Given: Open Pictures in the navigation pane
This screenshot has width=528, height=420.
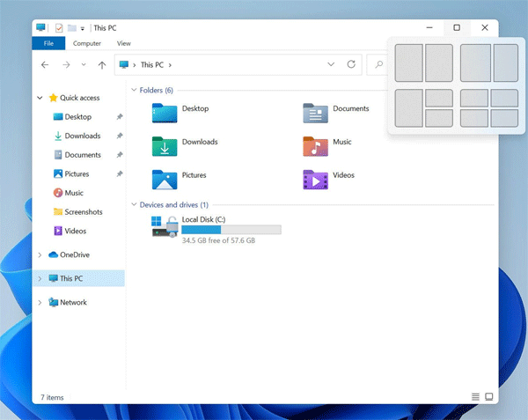Looking at the screenshot, I should point(77,173).
